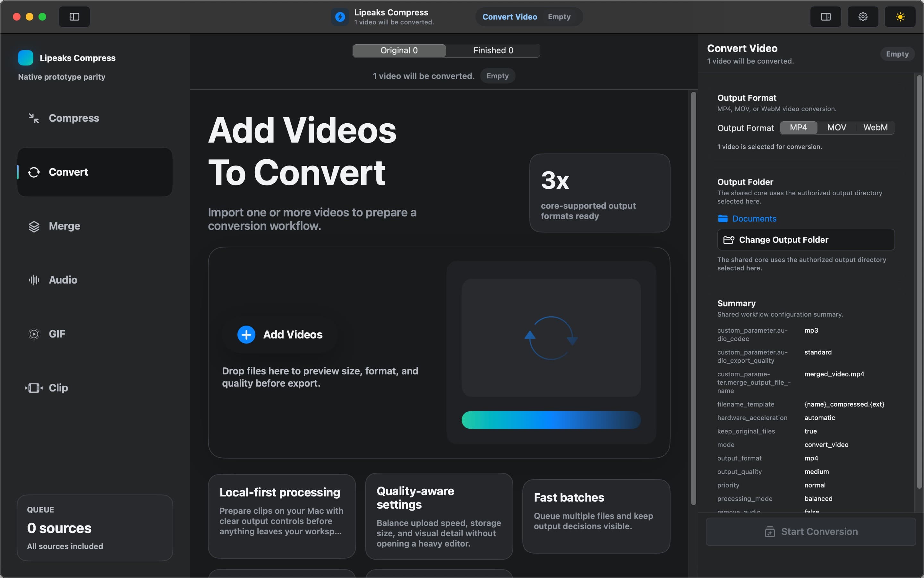This screenshot has width=924, height=578.
Task: Click the Start Conversion queue icon
Action: pyautogui.click(x=770, y=532)
